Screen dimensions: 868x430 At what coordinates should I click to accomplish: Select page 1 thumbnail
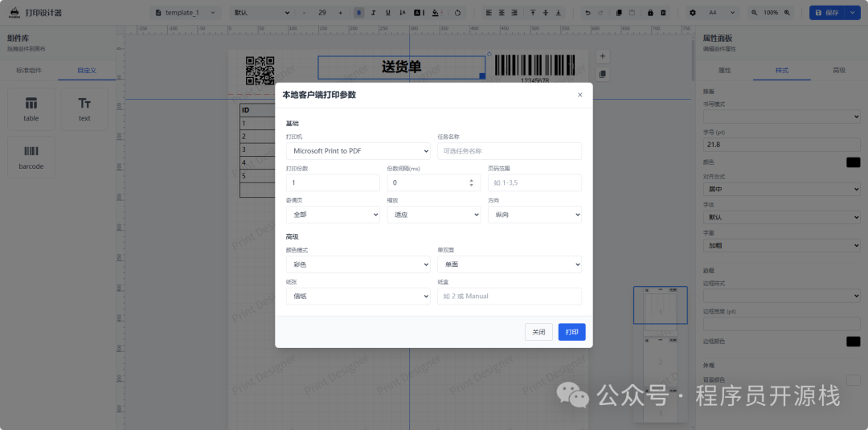click(660, 305)
